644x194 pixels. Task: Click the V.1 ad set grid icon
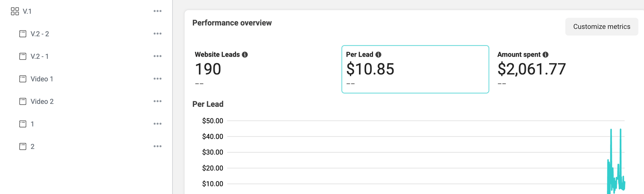(15, 11)
